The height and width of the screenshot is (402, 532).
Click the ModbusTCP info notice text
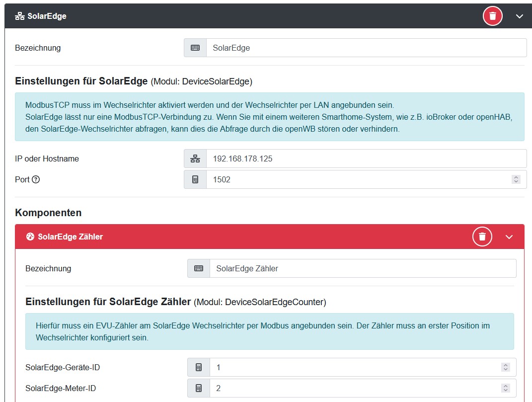point(269,117)
